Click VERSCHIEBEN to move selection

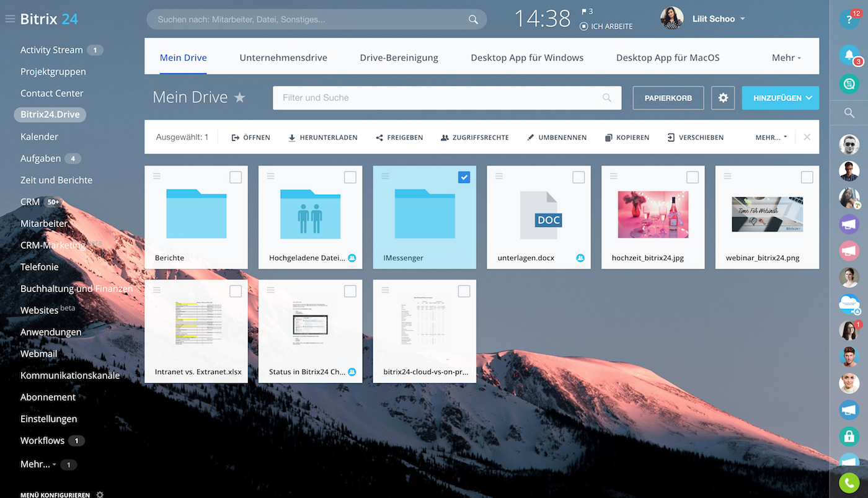(696, 137)
